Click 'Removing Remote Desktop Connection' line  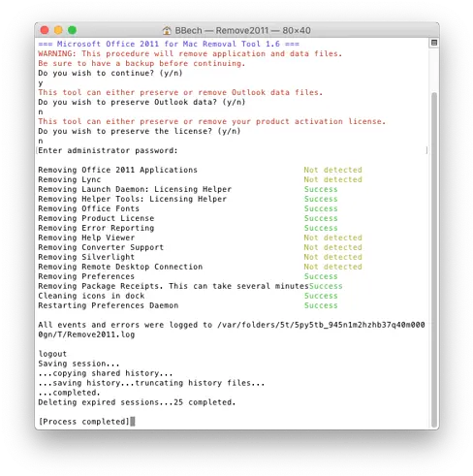120,267
